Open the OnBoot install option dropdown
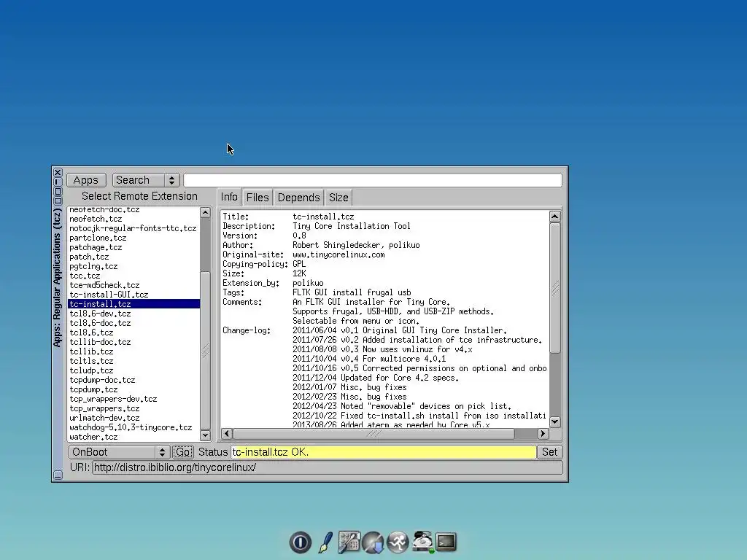The width and height of the screenshot is (747, 560). click(x=119, y=452)
